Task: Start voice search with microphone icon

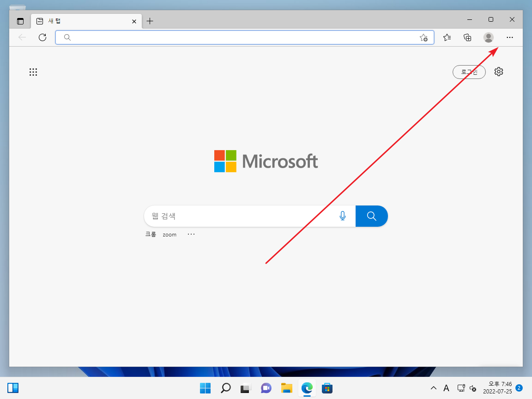Action: tap(343, 216)
